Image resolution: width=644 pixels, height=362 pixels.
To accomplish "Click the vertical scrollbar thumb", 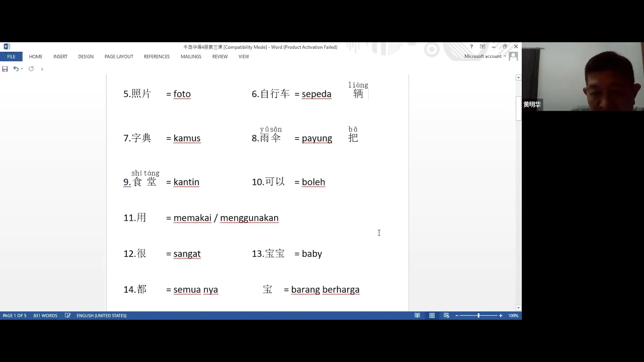I will tap(518, 108).
